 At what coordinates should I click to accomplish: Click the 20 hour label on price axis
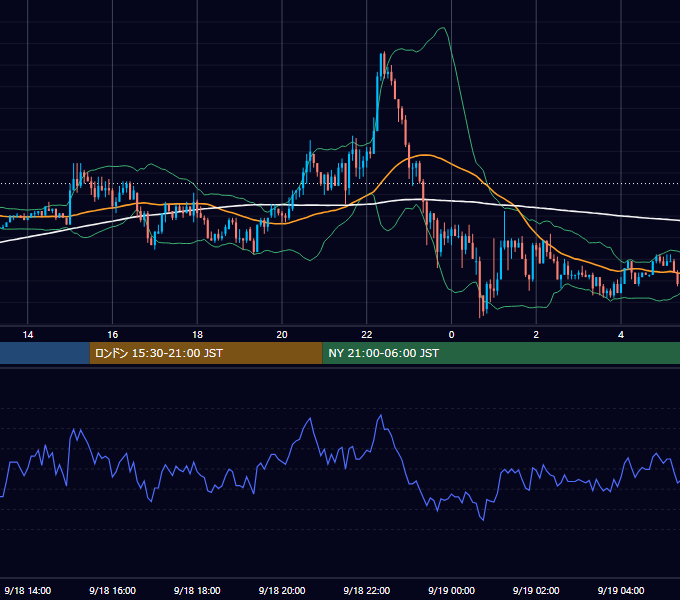[x=282, y=335]
